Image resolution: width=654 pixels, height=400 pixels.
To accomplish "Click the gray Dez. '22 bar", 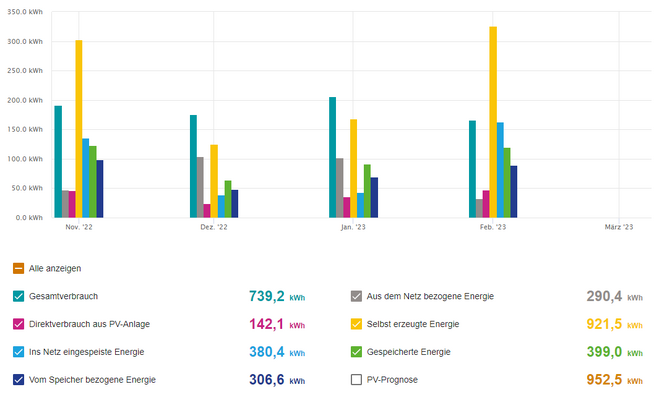I will tap(200, 187).
